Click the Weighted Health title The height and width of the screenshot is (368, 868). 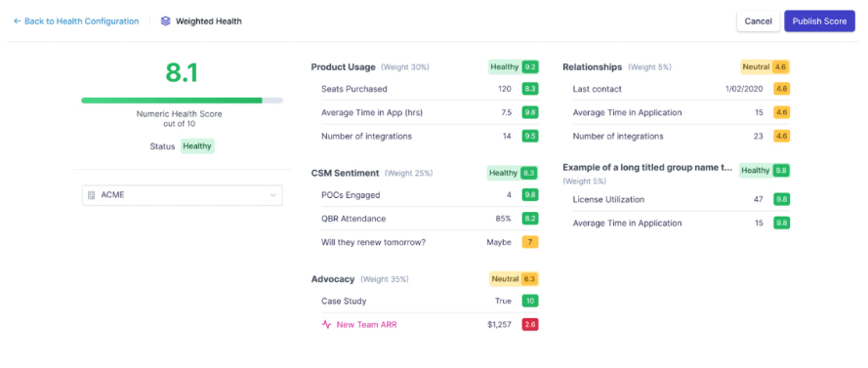coord(209,21)
